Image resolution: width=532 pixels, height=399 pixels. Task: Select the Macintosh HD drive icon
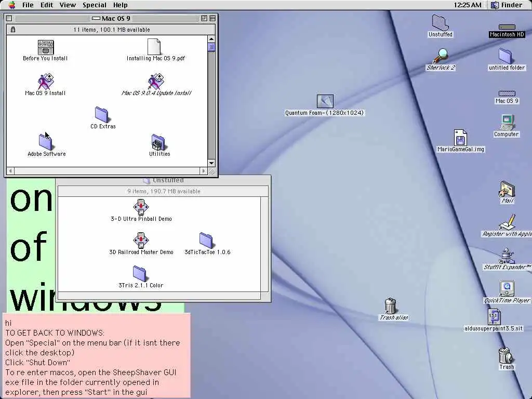507,27
